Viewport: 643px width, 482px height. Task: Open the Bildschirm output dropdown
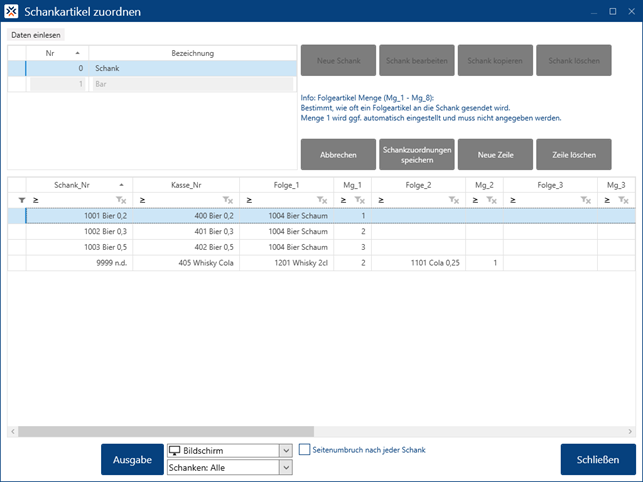(286, 451)
